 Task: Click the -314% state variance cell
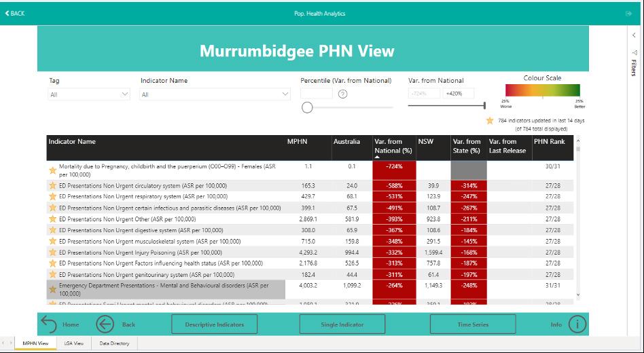(x=469, y=185)
